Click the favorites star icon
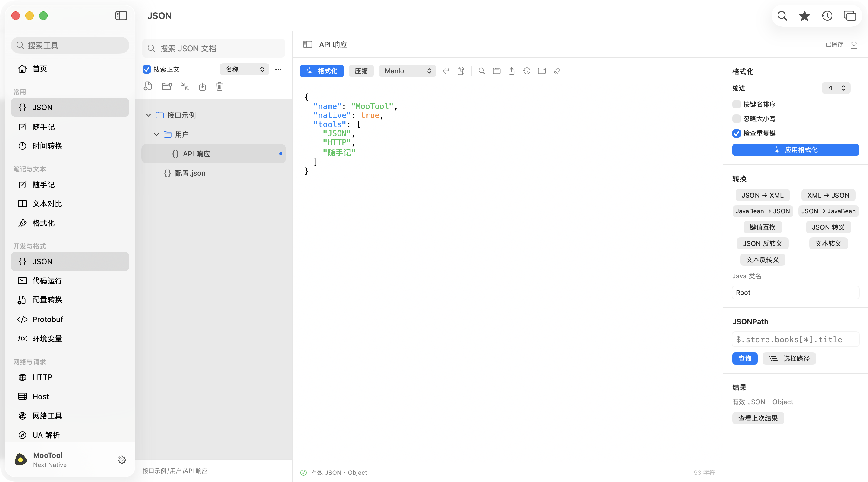This screenshot has height=482, width=868. (804, 16)
